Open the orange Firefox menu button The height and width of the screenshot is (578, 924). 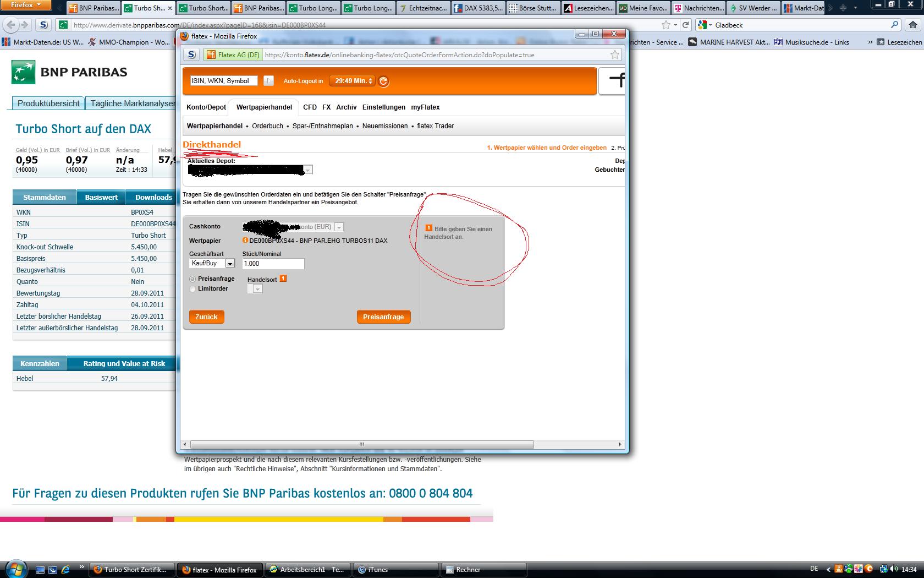pos(26,5)
